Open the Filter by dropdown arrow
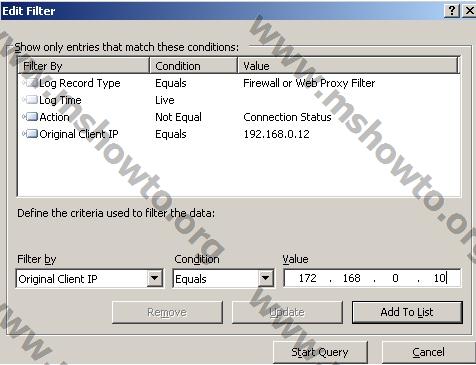The width and height of the screenshot is (476, 365). [x=155, y=278]
